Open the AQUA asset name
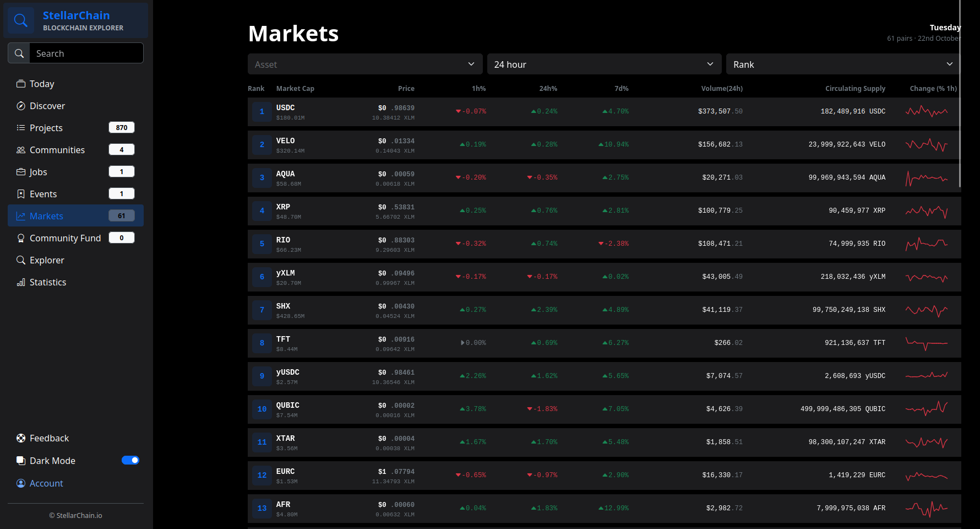Screen dimensions: 980x529 pyautogui.click(x=285, y=174)
